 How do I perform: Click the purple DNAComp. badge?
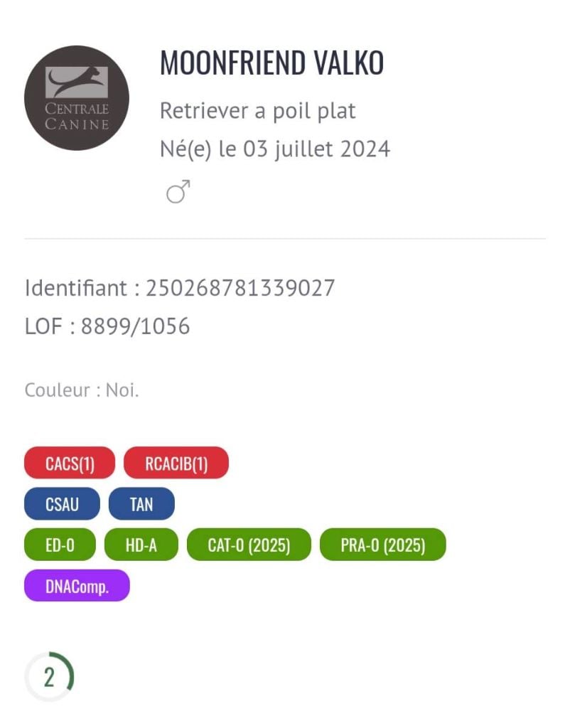tap(77, 586)
